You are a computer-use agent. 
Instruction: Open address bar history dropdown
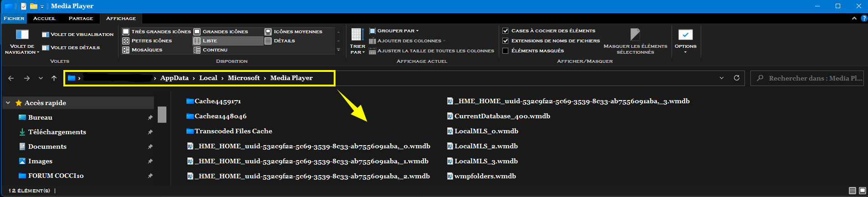pos(722,78)
